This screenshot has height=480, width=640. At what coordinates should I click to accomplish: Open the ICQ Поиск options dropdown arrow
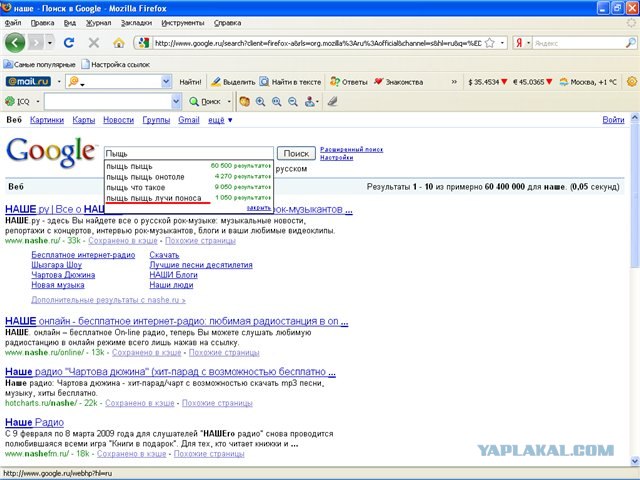(229, 102)
